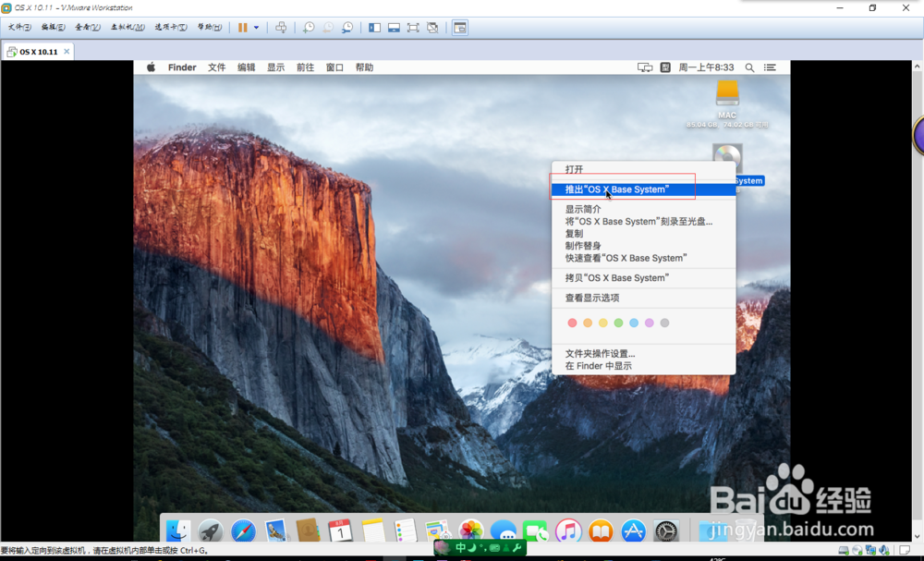Choose 拷贝"OS X Base System" item
This screenshot has width=924, height=561.
tap(643, 277)
